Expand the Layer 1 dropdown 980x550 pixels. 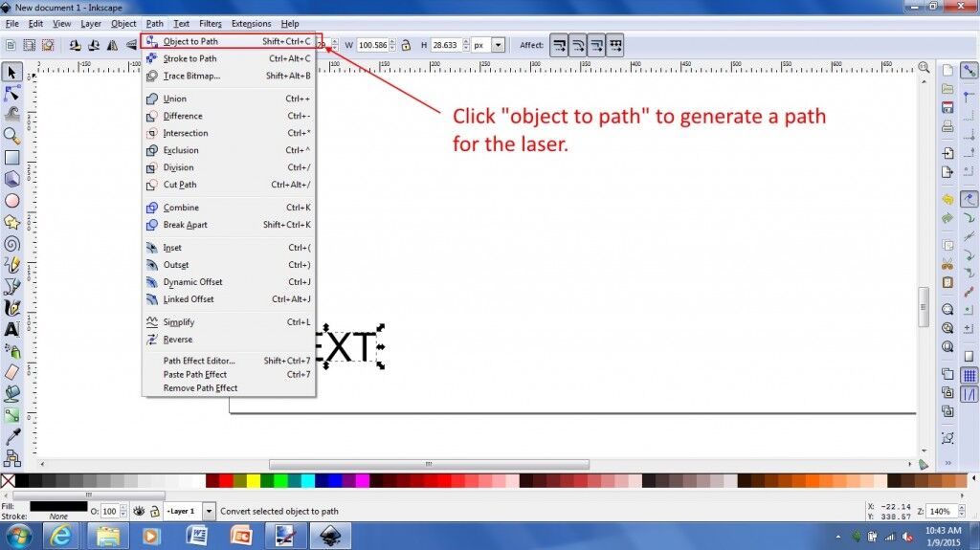tap(210, 512)
